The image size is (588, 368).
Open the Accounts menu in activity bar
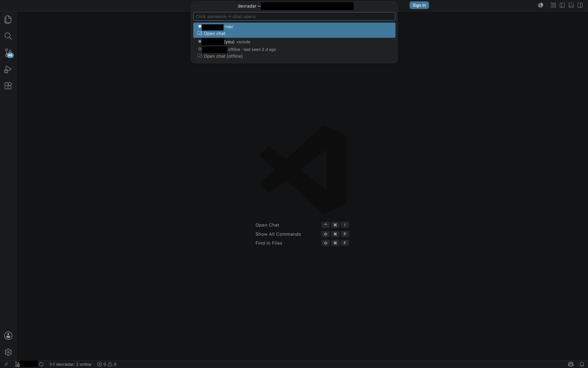tap(8, 336)
